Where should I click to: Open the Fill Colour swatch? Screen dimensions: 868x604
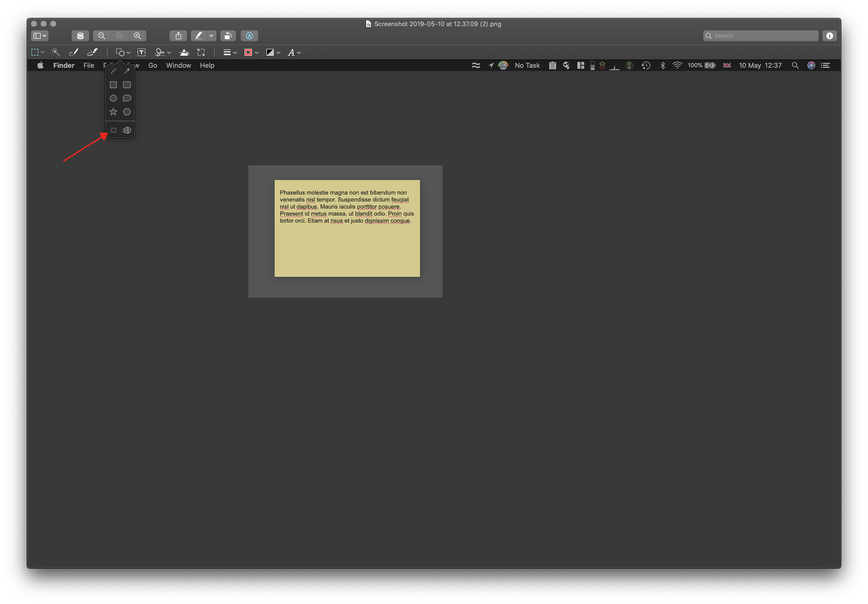coord(273,52)
